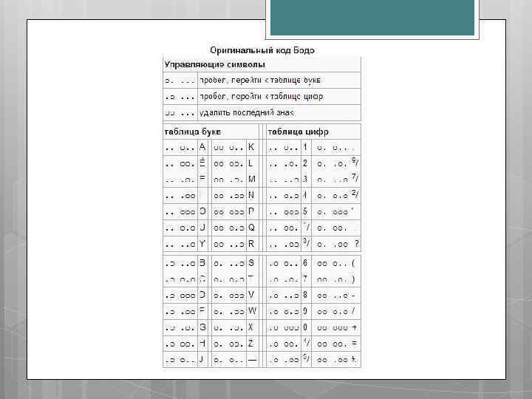Click the letter Y cell
Viewport: 532px width, 399px height.
tap(202, 244)
